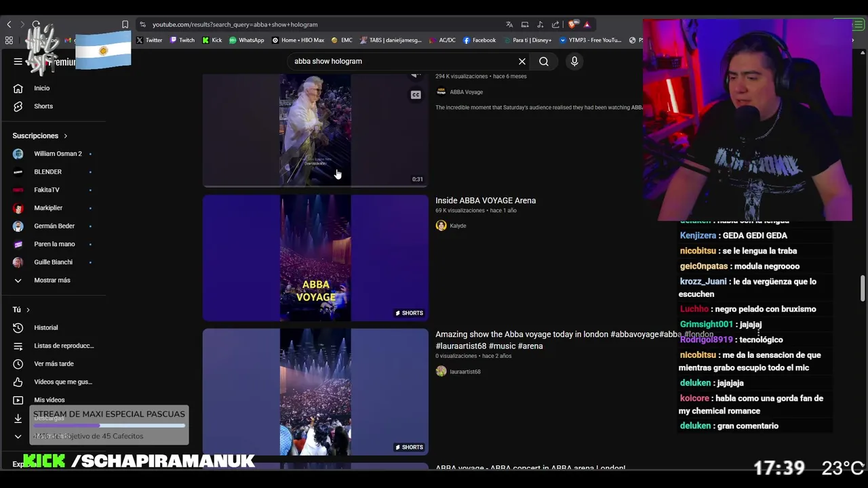
Task: Expand the Suscripciones section chevron
Action: coord(66,136)
